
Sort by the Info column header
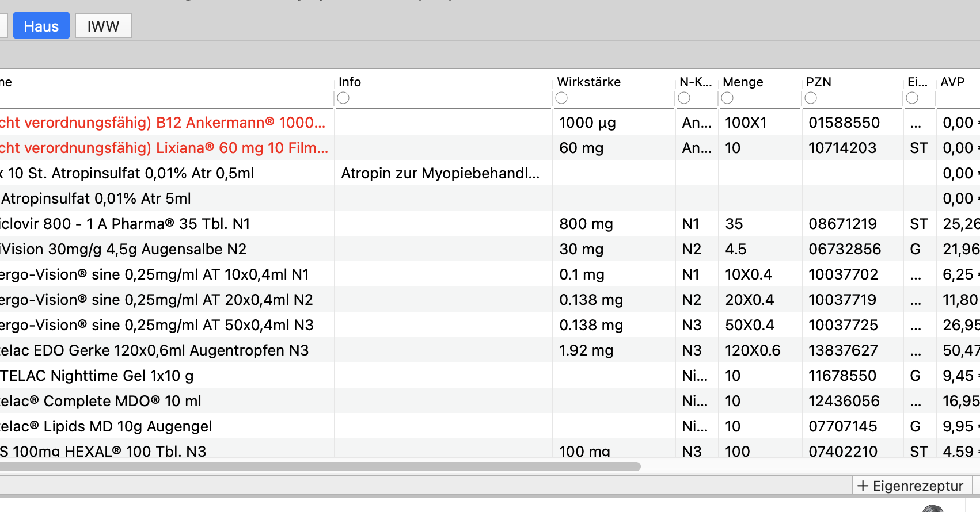pyautogui.click(x=350, y=82)
